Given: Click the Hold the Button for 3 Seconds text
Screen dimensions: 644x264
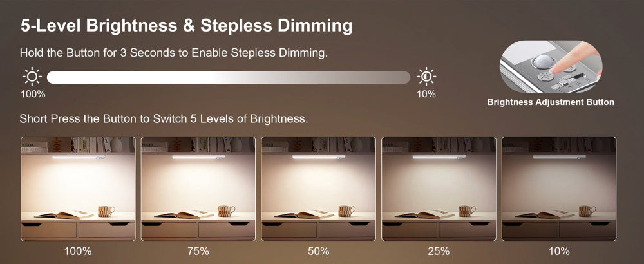Looking at the screenshot, I should (174, 53).
